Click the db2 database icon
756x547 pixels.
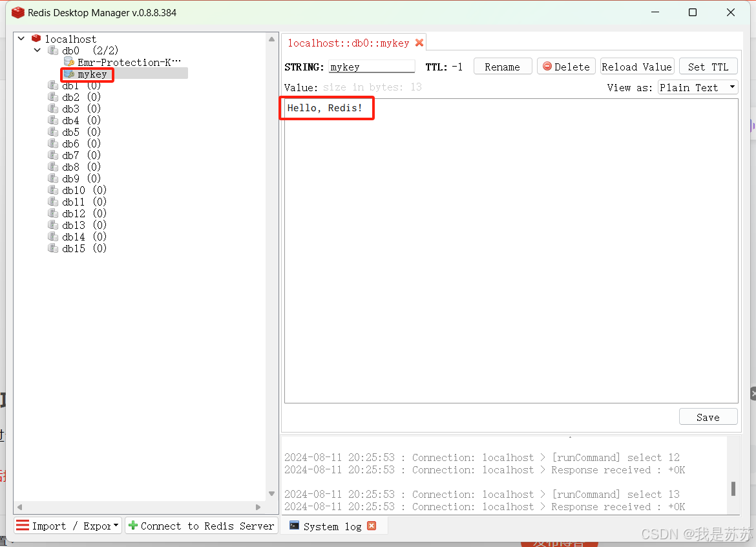tap(53, 97)
